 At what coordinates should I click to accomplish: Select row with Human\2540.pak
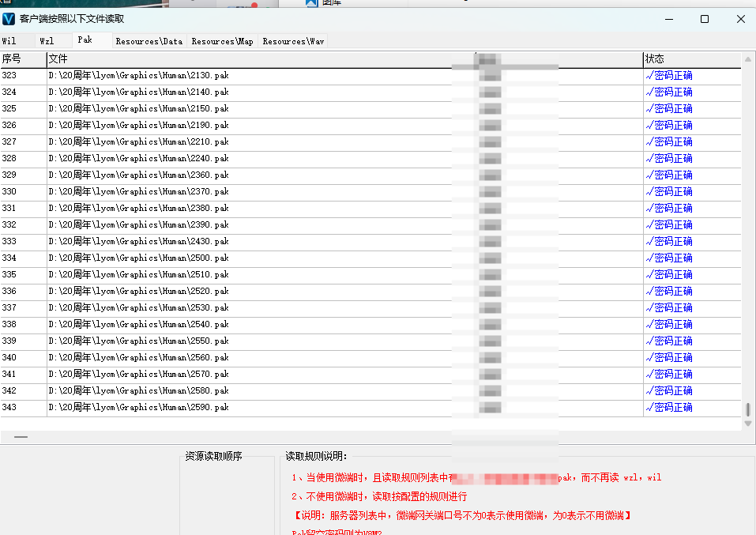click(x=370, y=325)
